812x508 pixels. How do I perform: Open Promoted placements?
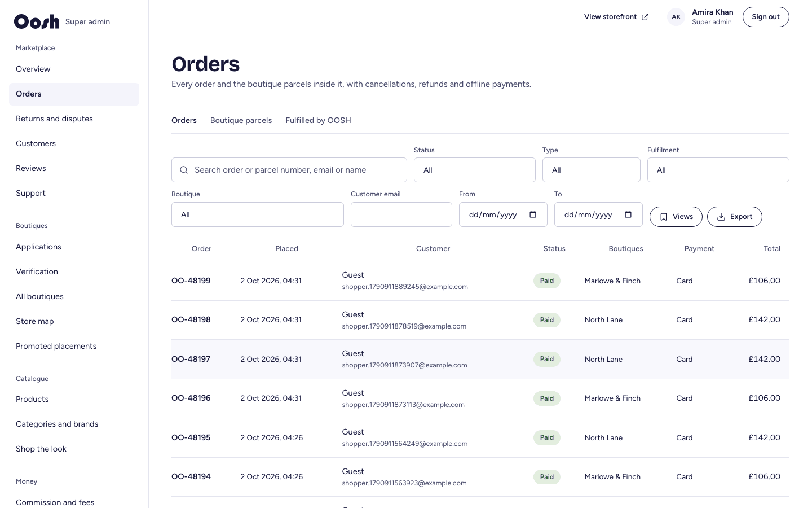pos(74,347)
